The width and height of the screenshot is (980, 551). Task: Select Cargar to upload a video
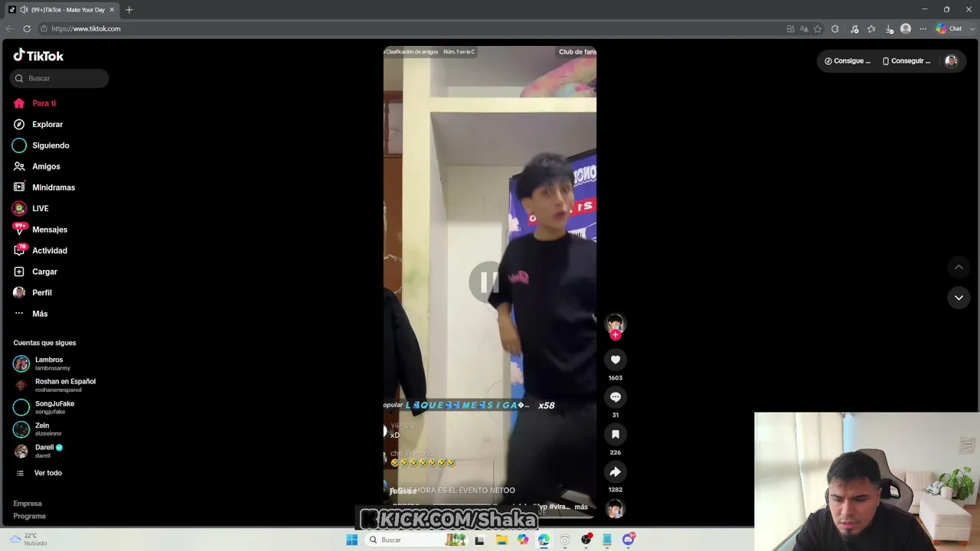[x=35, y=272]
